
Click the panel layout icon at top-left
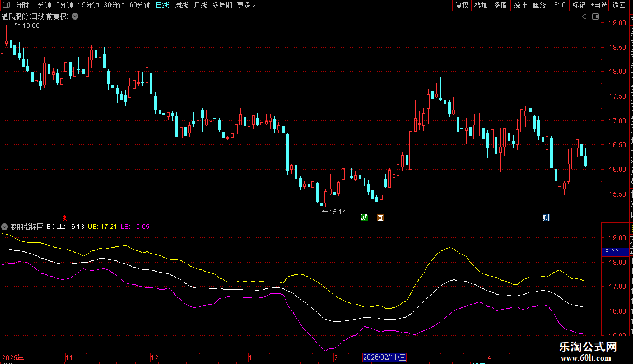pyautogui.click(x=6, y=5)
